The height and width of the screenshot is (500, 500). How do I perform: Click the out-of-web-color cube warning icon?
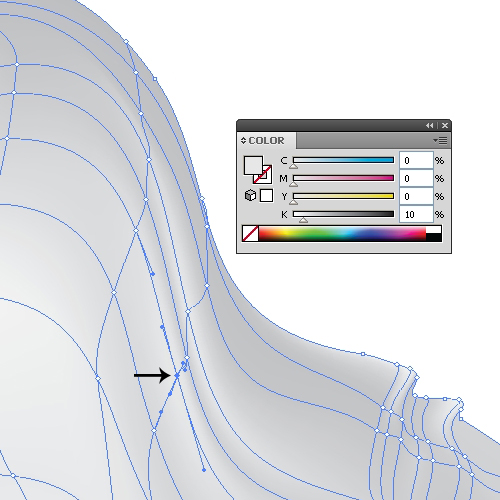pos(250,195)
